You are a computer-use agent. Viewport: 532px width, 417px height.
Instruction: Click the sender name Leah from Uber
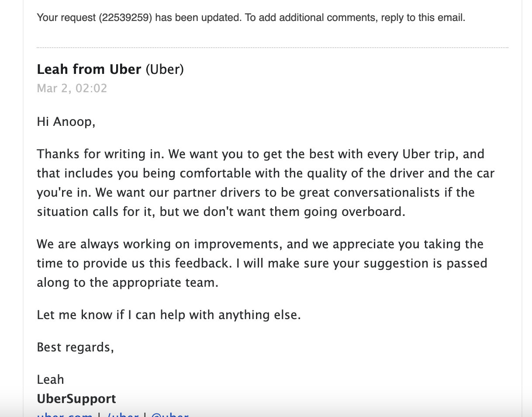coord(89,69)
